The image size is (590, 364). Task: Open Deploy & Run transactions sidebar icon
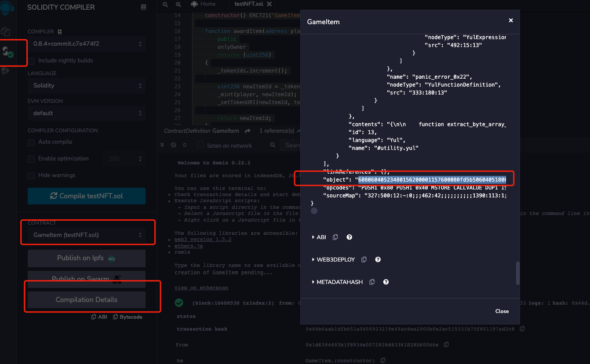point(5,70)
